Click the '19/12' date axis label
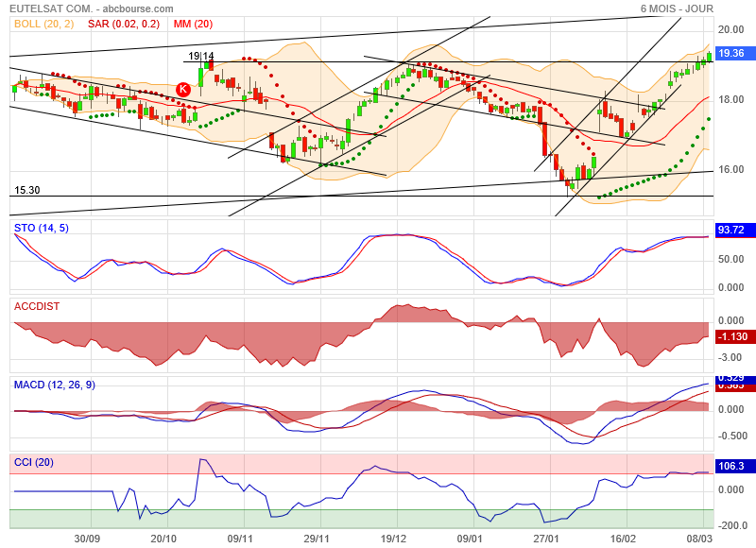This screenshot has width=756, height=548. (x=393, y=539)
